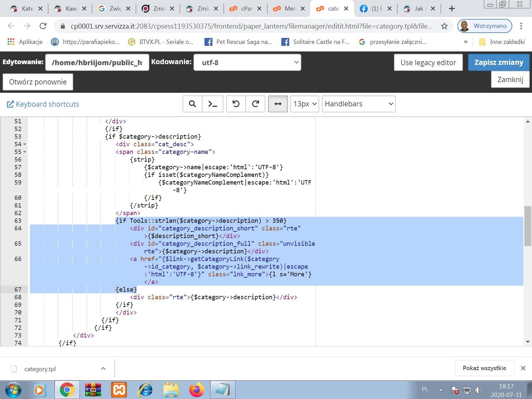The height and width of the screenshot is (399, 532).
Task: Click the search icon in editor toolbar
Action: (192, 104)
